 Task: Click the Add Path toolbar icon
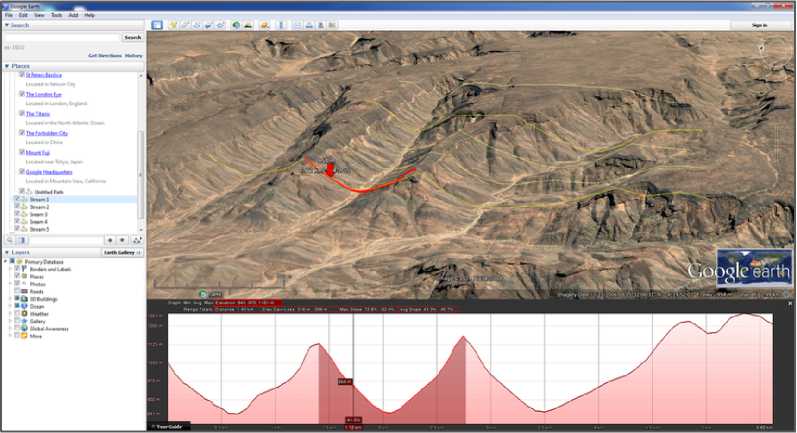(x=197, y=25)
